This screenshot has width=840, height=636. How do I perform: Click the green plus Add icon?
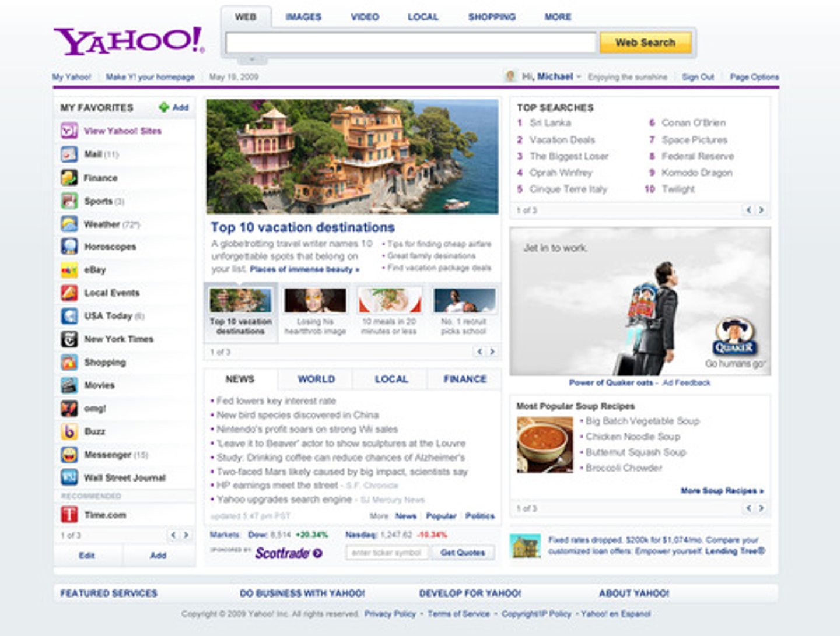[164, 107]
